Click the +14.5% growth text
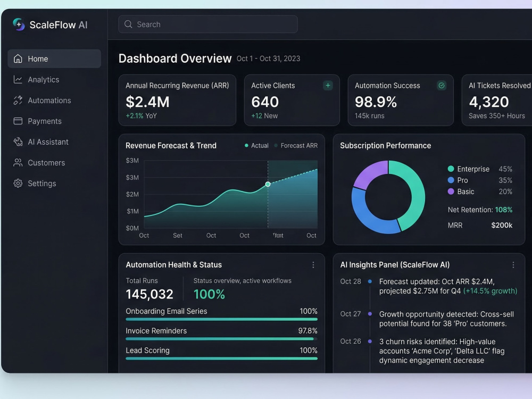 pos(491,291)
